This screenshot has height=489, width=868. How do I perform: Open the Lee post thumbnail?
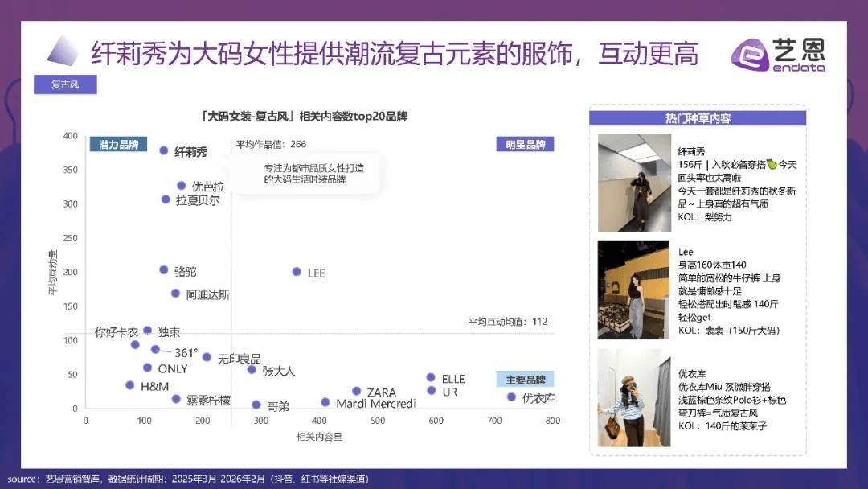pyautogui.click(x=633, y=290)
